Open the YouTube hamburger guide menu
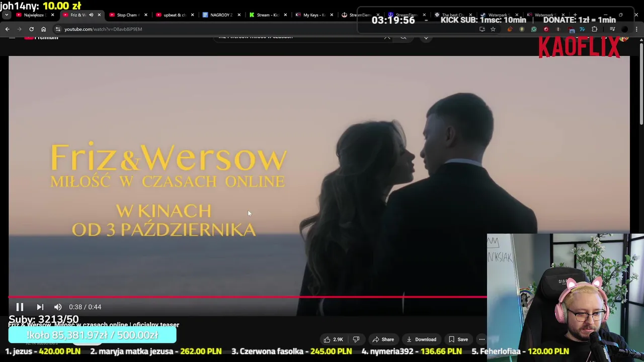Image resolution: width=644 pixels, height=362 pixels. click(x=12, y=37)
